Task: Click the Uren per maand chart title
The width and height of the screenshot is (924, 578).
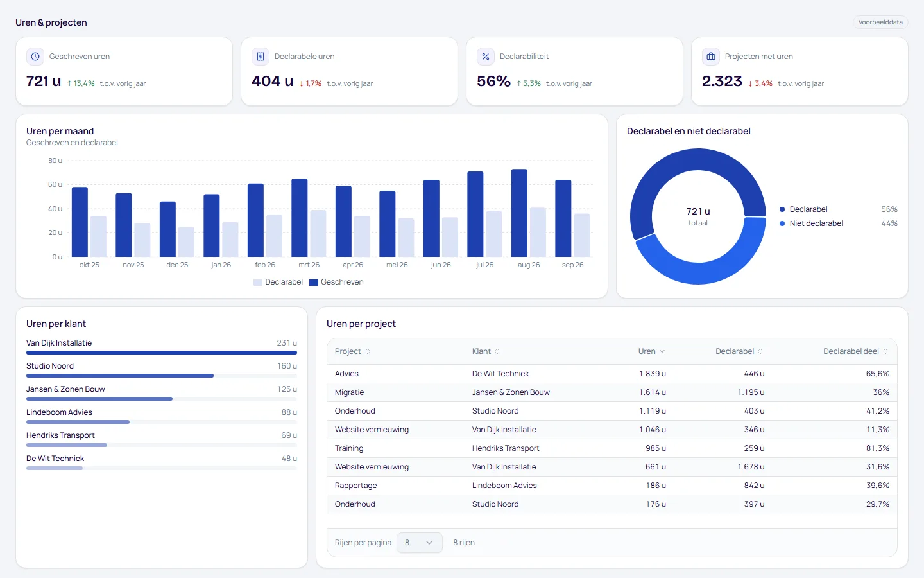Action: click(60, 131)
